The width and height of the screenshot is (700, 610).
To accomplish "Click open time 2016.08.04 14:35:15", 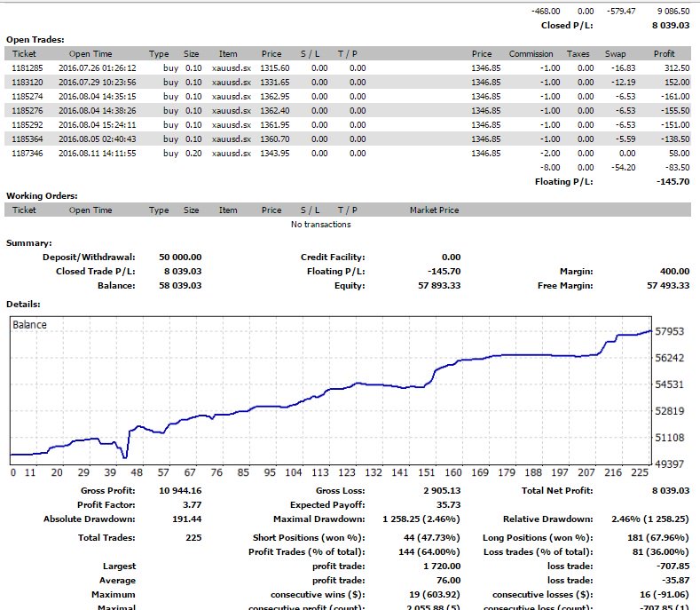I will (x=98, y=97).
